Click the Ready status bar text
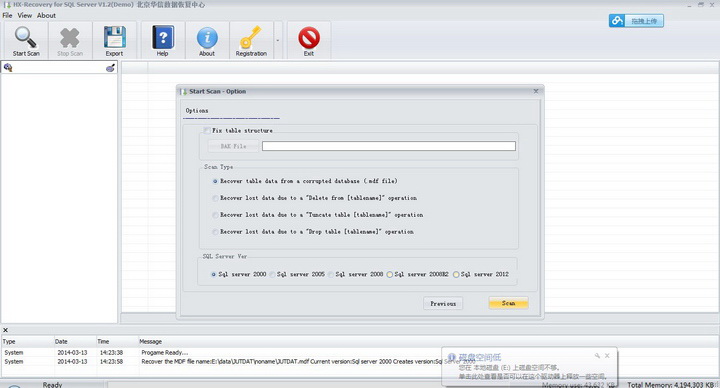 (x=52, y=385)
